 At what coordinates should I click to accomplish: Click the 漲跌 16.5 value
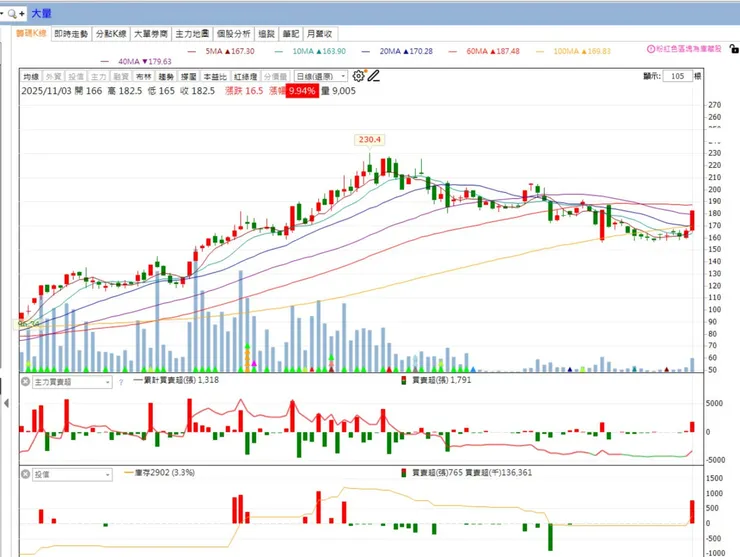click(x=244, y=91)
